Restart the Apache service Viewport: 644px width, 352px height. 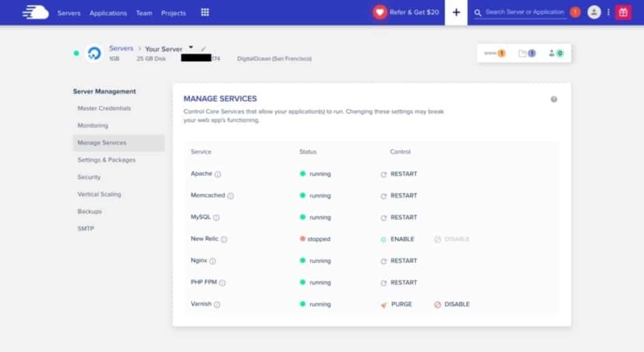(x=399, y=174)
